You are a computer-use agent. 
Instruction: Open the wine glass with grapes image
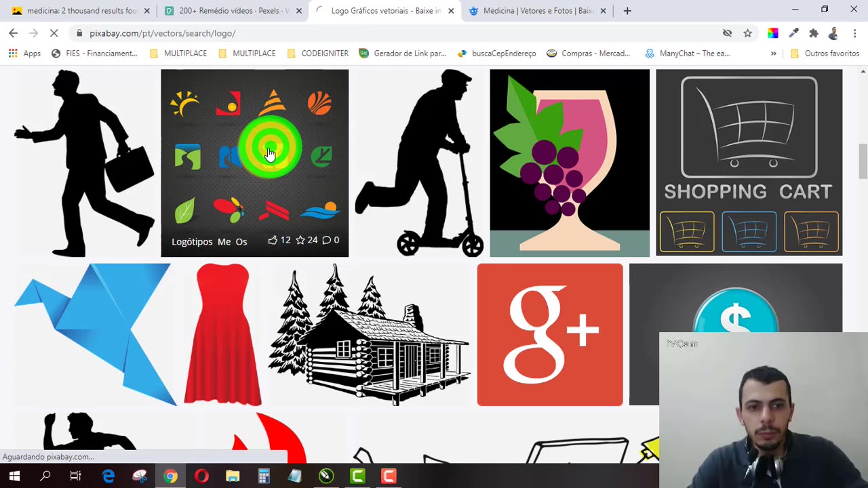[x=570, y=163]
